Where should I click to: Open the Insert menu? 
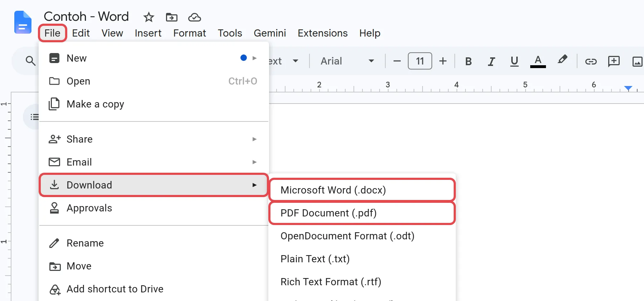[148, 33]
